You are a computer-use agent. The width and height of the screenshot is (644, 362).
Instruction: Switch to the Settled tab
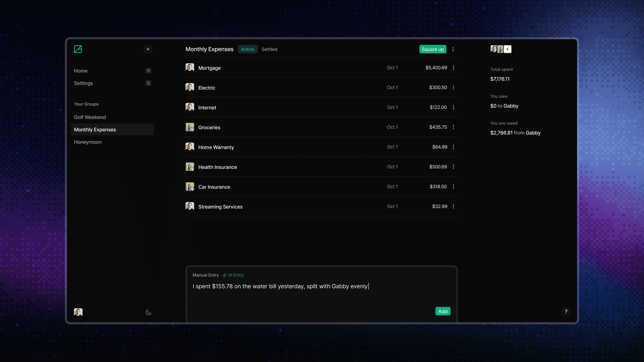point(269,49)
